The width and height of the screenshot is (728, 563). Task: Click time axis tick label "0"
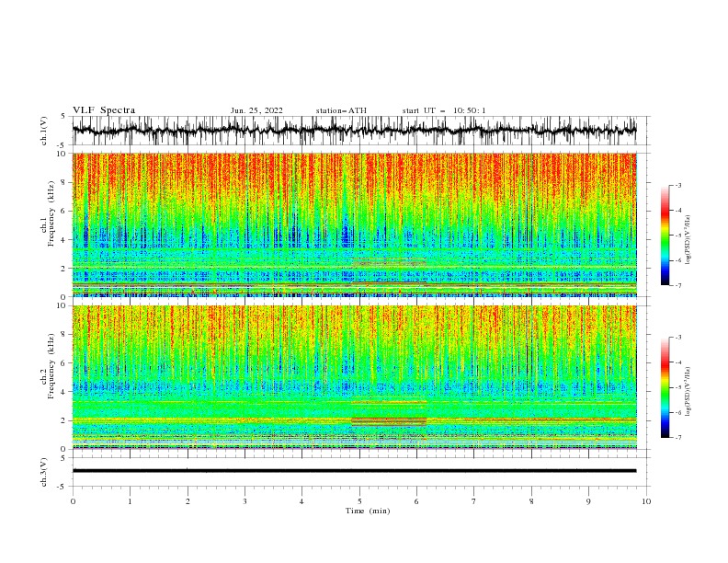[x=73, y=501]
